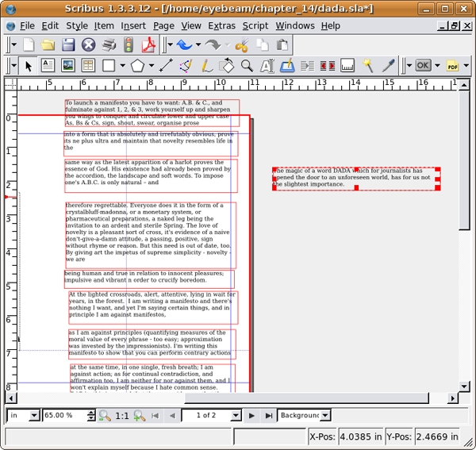Export document using the PDF icon

pos(147,45)
